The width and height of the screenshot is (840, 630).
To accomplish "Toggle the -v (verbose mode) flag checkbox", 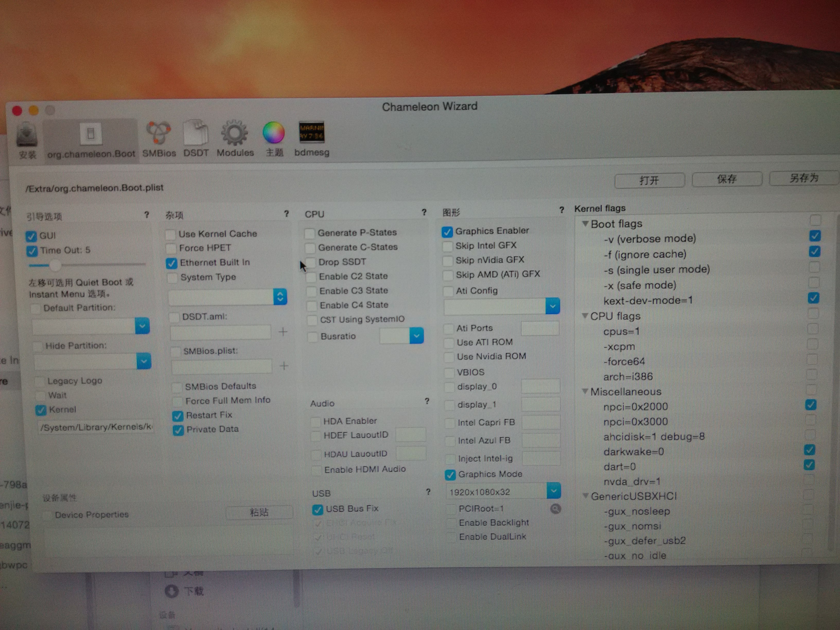I will point(815,236).
